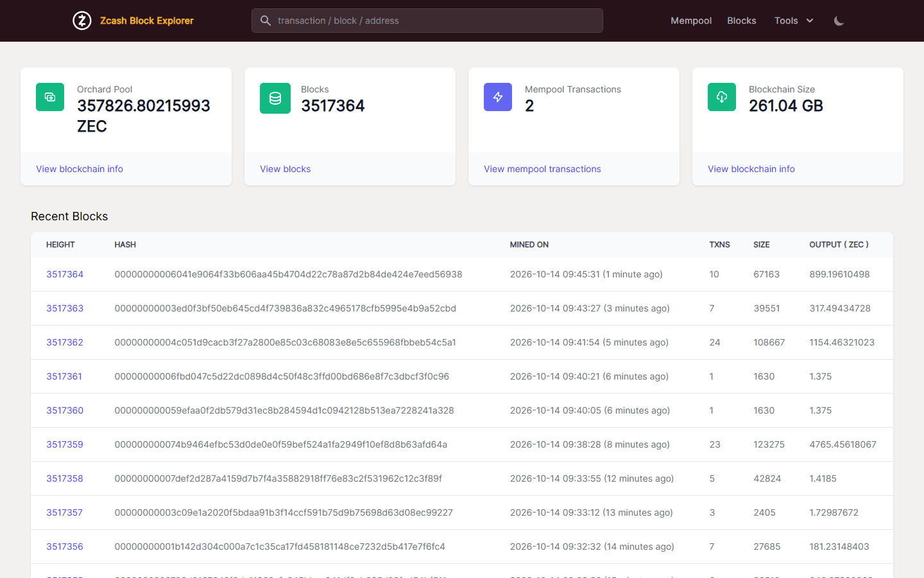Click mined time 2026-10-14 09:45:31

tap(586, 274)
